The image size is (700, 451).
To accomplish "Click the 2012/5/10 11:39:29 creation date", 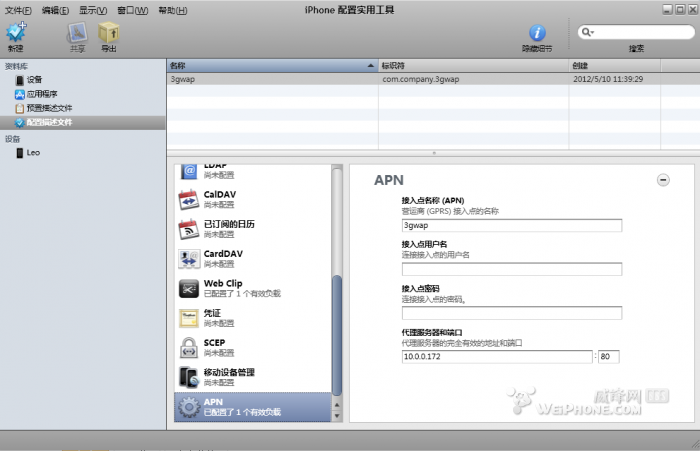I will [x=608, y=79].
